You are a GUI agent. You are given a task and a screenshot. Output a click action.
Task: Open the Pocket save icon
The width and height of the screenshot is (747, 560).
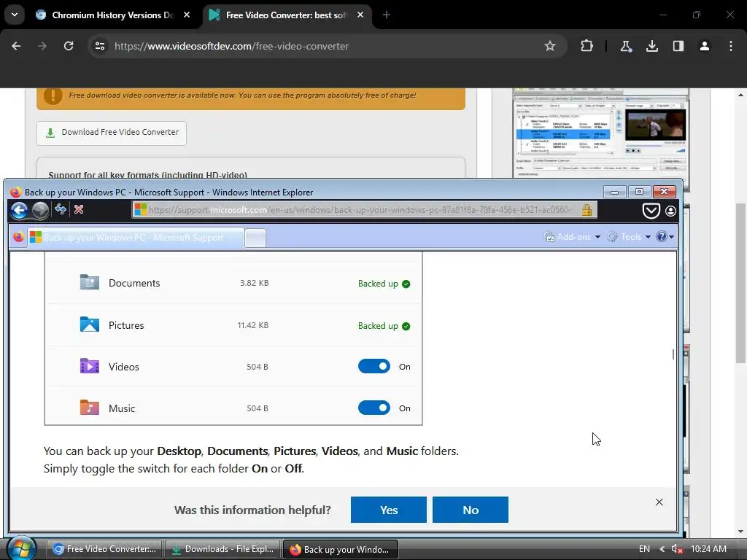(x=651, y=211)
